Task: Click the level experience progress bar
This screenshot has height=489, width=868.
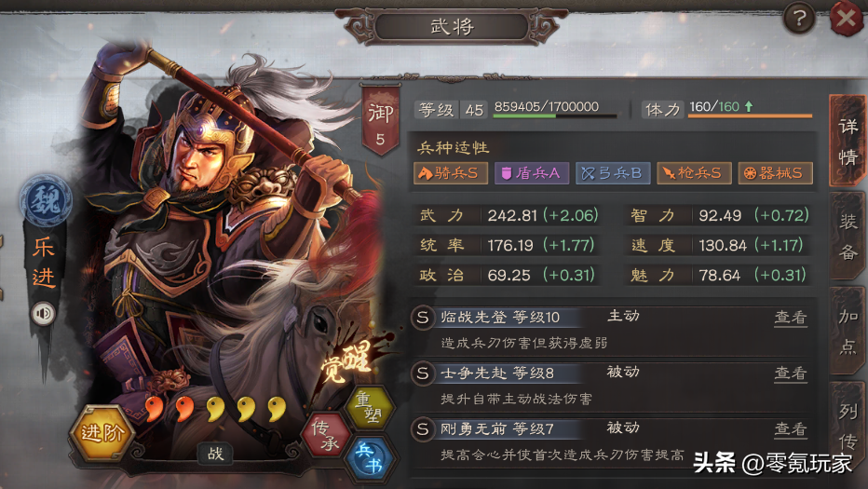Action: (555, 115)
